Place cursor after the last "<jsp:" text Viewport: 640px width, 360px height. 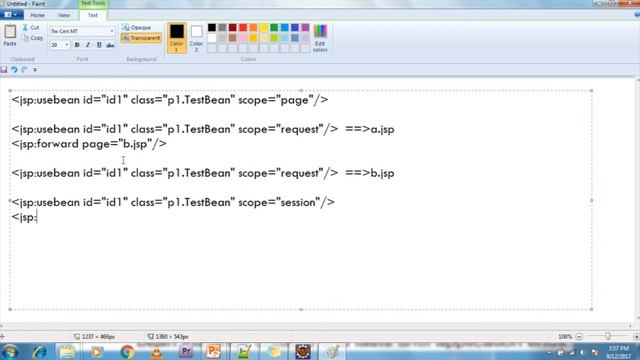37,217
